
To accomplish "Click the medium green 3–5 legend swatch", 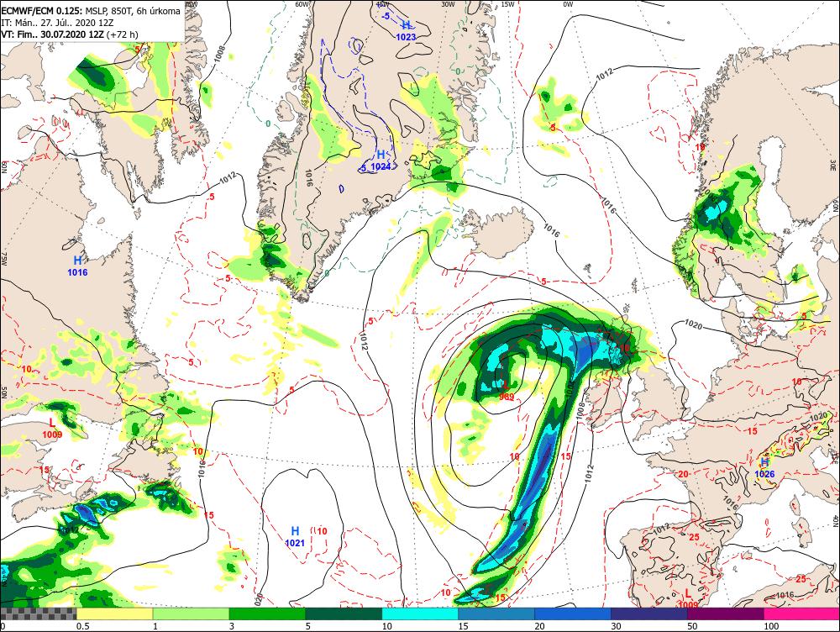I will point(267,614).
